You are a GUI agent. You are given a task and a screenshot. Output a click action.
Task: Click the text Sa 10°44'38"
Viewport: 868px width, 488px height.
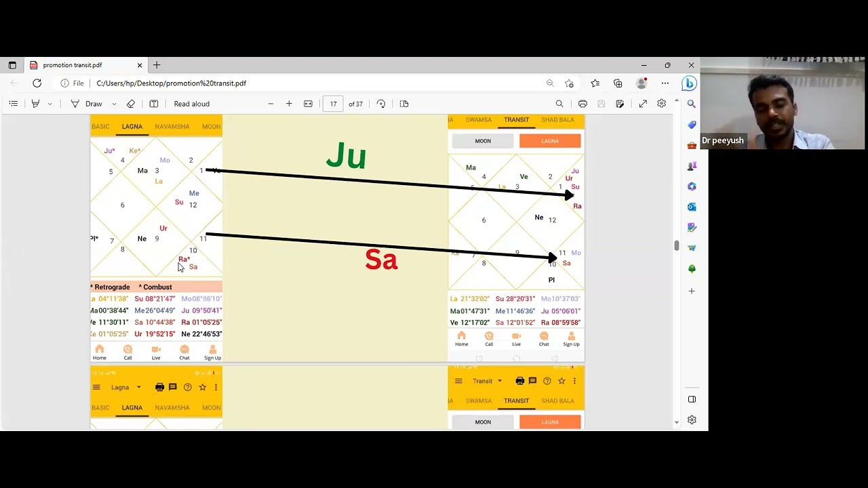click(155, 323)
